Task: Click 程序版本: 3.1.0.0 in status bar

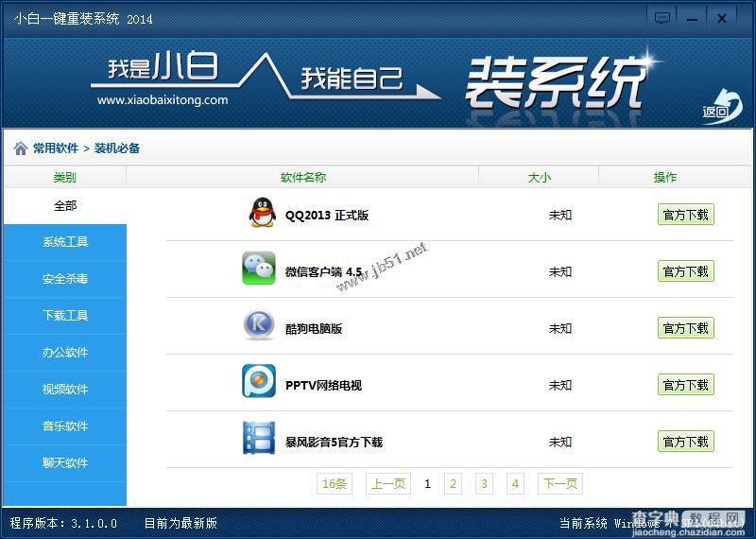Action: click(63, 523)
